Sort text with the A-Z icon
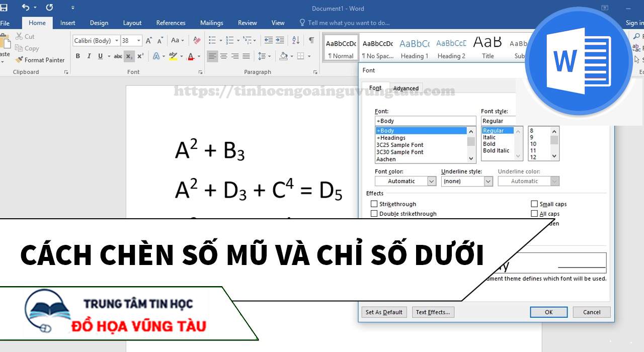This screenshot has width=644, height=352. pos(296,40)
